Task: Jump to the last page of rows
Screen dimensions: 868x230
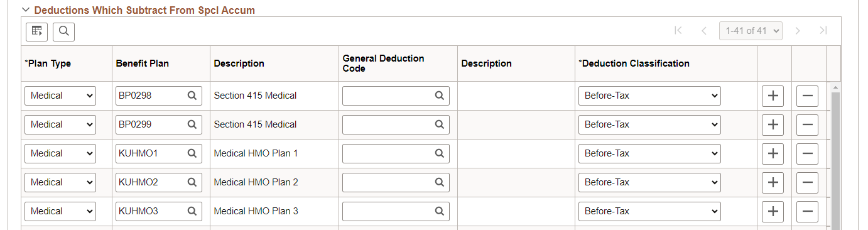Action: [823, 31]
